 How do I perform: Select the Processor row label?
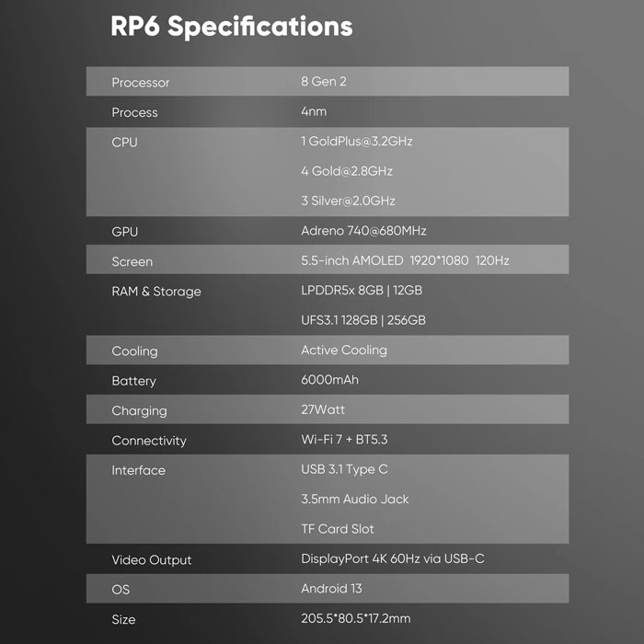pyautogui.click(x=141, y=83)
